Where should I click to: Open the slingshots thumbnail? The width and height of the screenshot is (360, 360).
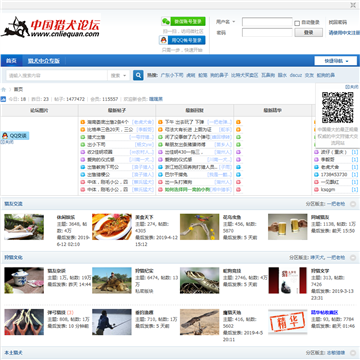pos(24,322)
